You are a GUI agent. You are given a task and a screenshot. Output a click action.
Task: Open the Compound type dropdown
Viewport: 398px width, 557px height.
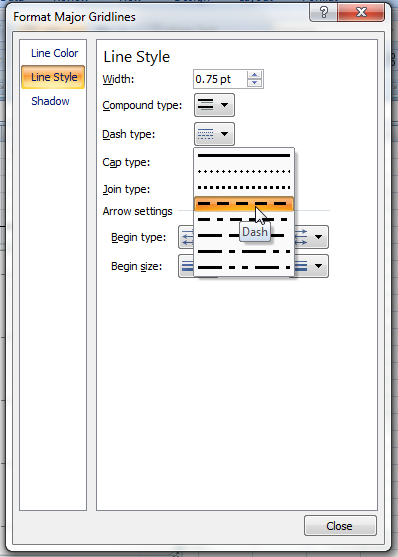tap(214, 105)
